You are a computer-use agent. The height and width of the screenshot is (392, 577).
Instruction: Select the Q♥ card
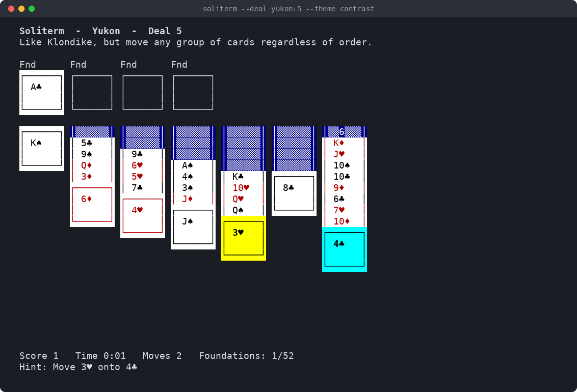click(x=243, y=199)
